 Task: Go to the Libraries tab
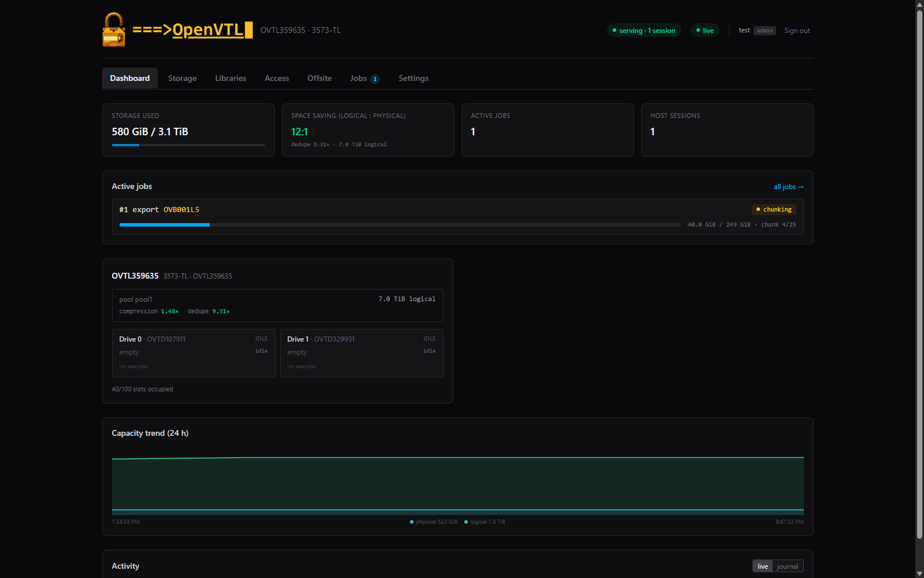(230, 78)
